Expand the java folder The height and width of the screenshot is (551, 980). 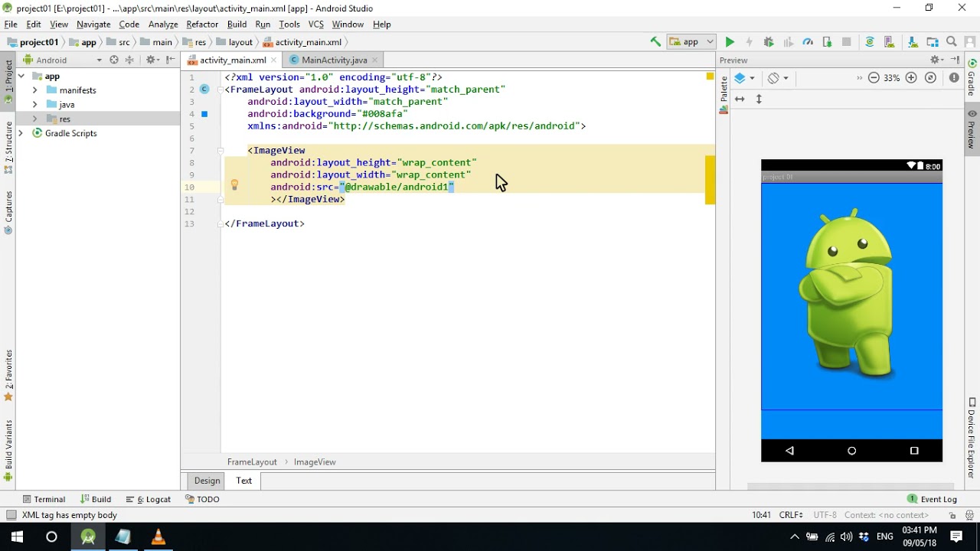click(x=34, y=105)
